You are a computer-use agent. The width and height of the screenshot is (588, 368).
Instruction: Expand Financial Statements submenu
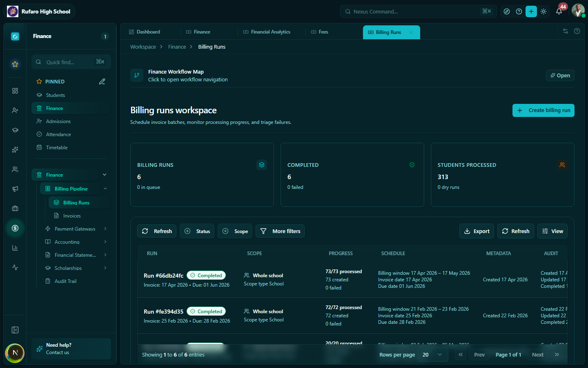click(x=105, y=255)
